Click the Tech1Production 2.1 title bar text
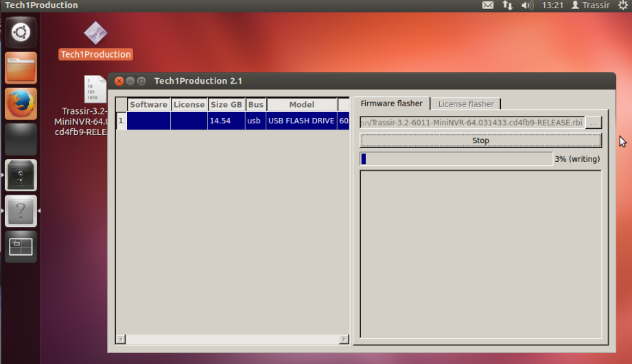 coord(198,81)
